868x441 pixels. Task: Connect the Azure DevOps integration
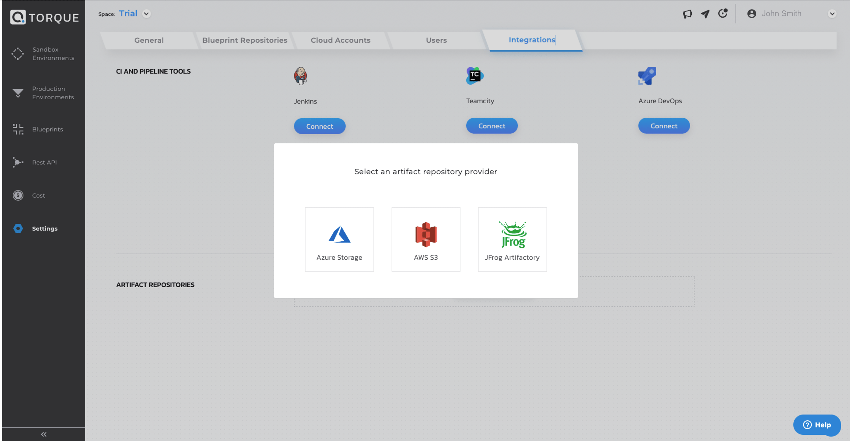click(663, 126)
